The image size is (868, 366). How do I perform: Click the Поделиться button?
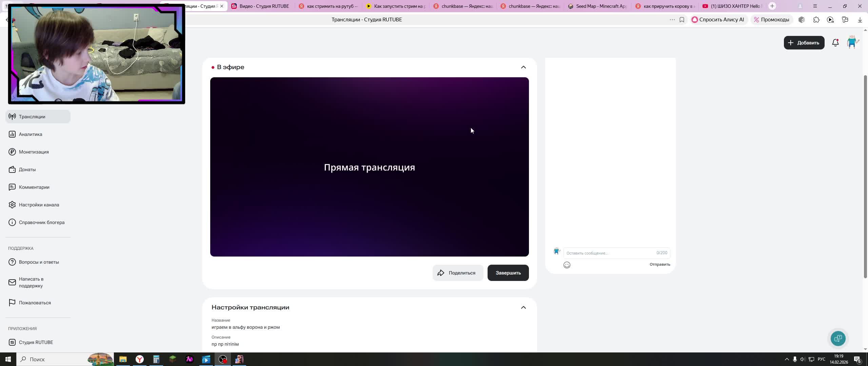pos(458,273)
